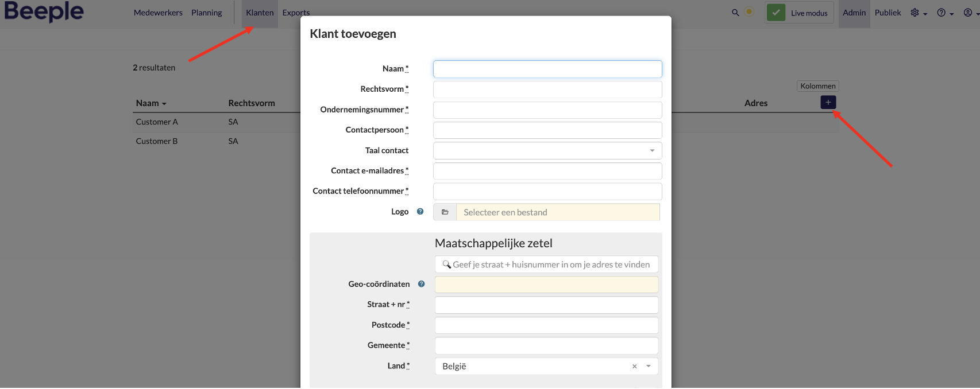The image size is (980, 389).
Task: Switch to the Admin tab
Action: point(854,13)
